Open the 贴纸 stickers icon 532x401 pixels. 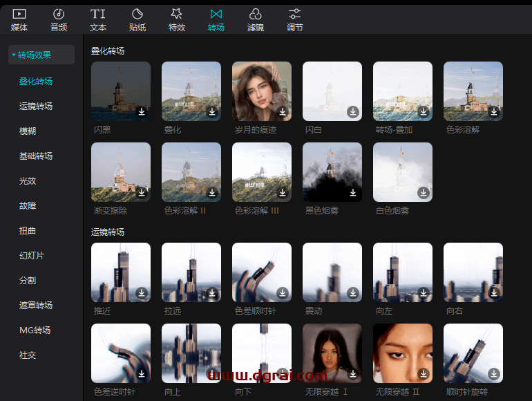point(137,14)
